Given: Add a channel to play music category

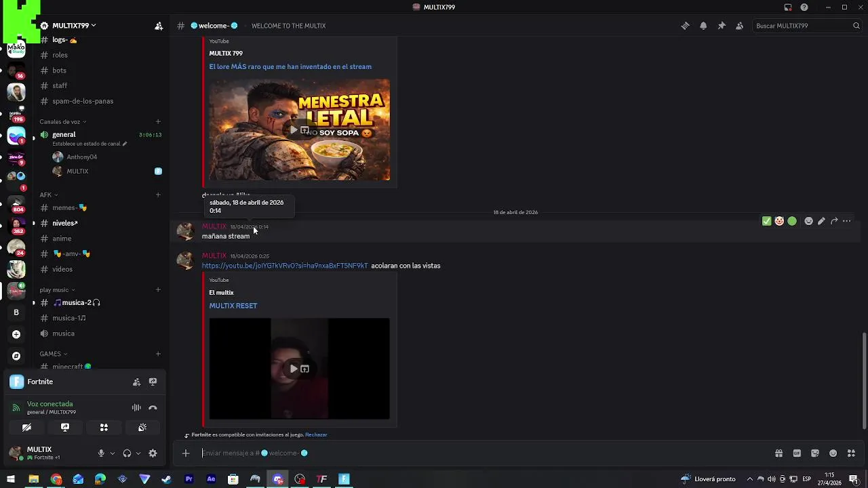Looking at the screenshot, I should tap(158, 290).
